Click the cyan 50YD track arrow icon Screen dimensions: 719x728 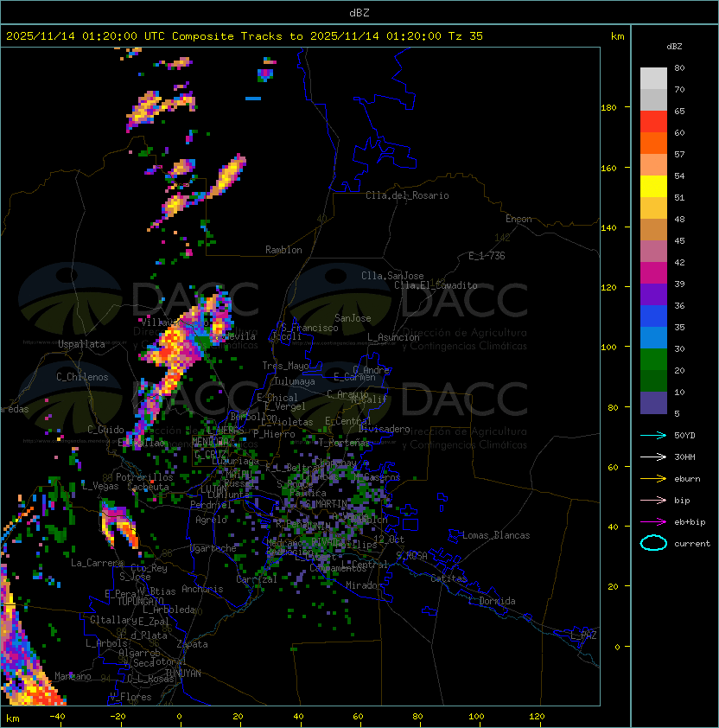(653, 435)
